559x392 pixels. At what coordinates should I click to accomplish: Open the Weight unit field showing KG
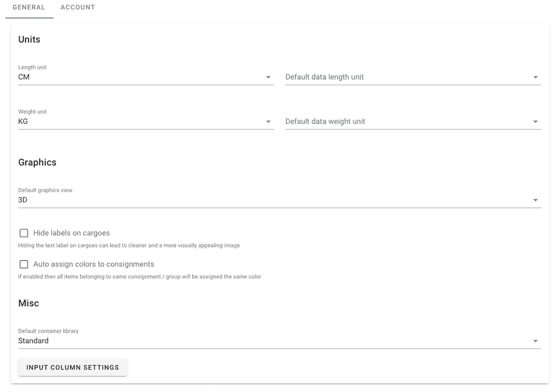click(140, 122)
